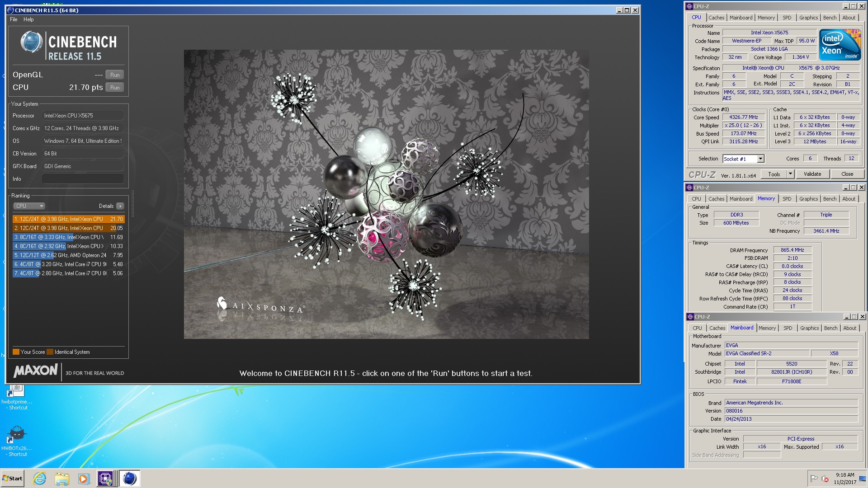Minimize the middle CPU-Z Memory window
The height and width of the screenshot is (488, 868).
[845, 188]
